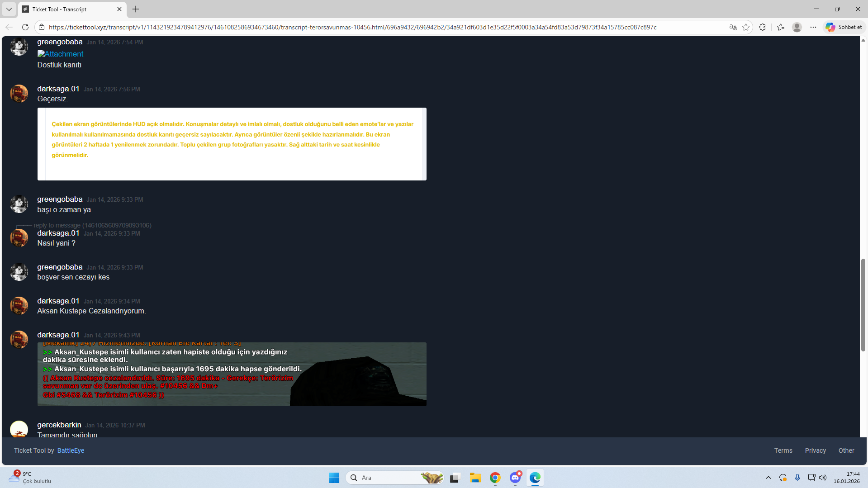Open the Aksan_Kustepe jail screenshot image

[232, 374]
